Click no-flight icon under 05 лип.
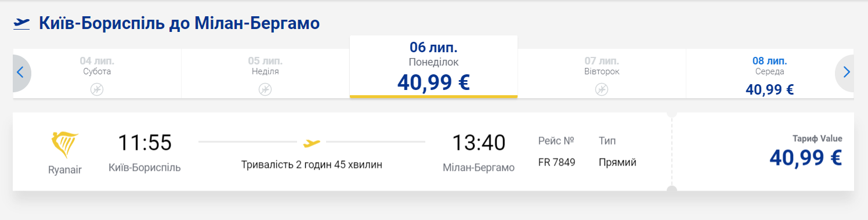Viewport: 868px width, 220px height. (265, 89)
